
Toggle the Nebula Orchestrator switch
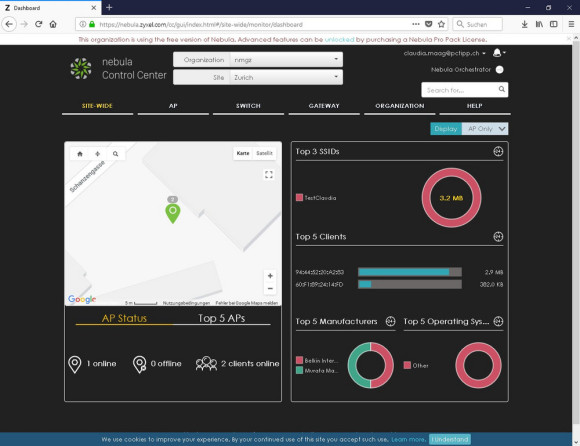[499, 70]
